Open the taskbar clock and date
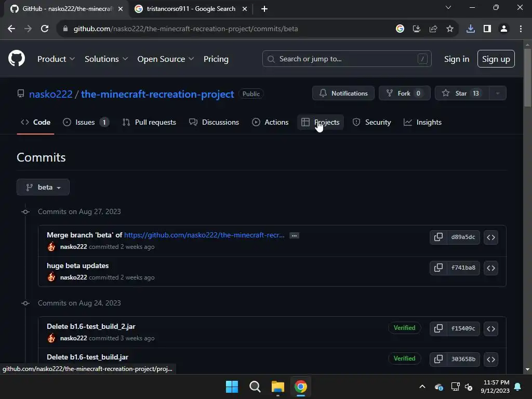Screen dimensions: 532x399 [495, 387]
